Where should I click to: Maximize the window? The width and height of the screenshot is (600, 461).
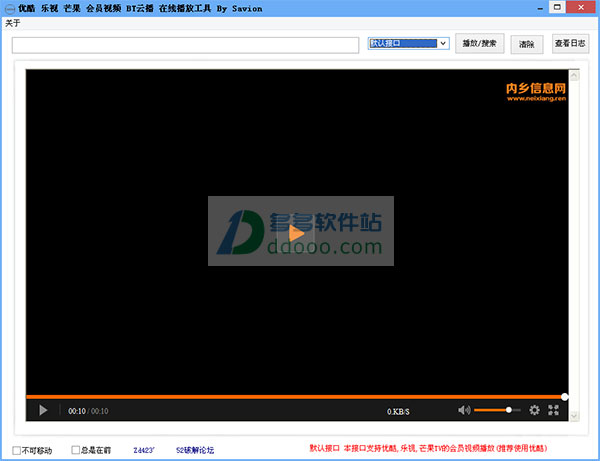point(557,7)
